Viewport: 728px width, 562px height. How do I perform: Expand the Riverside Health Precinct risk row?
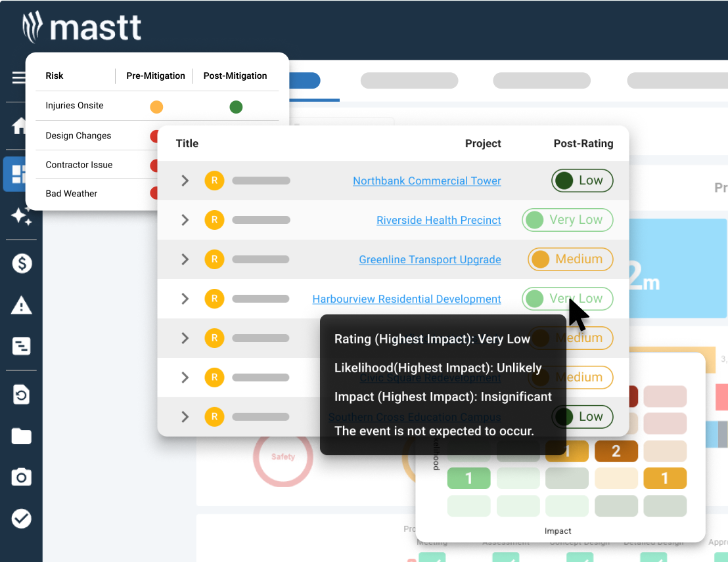(x=183, y=220)
